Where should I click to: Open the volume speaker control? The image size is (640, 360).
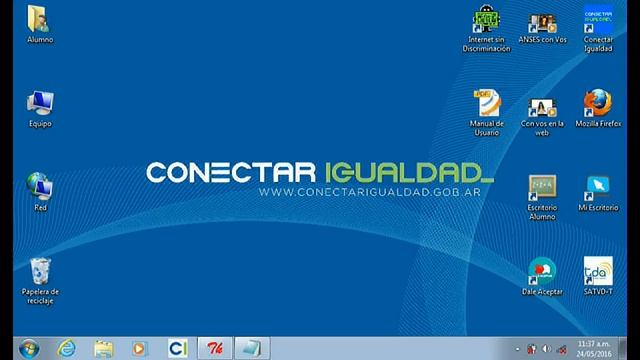pos(547,349)
